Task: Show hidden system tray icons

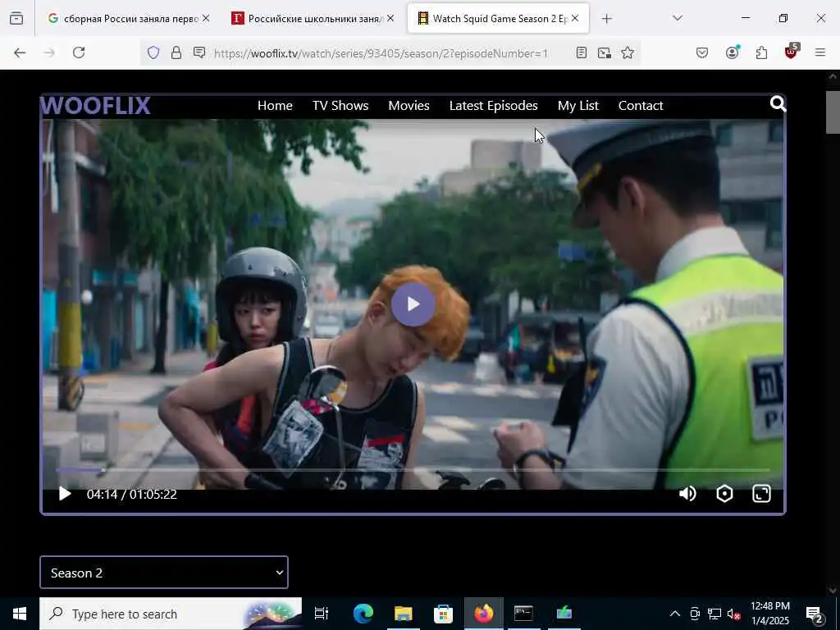Action: point(675,614)
